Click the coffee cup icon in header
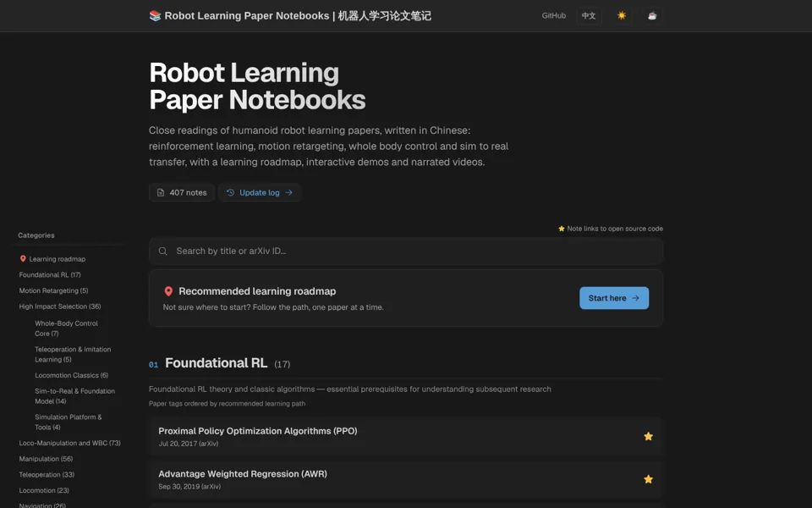 (x=652, y=15)
